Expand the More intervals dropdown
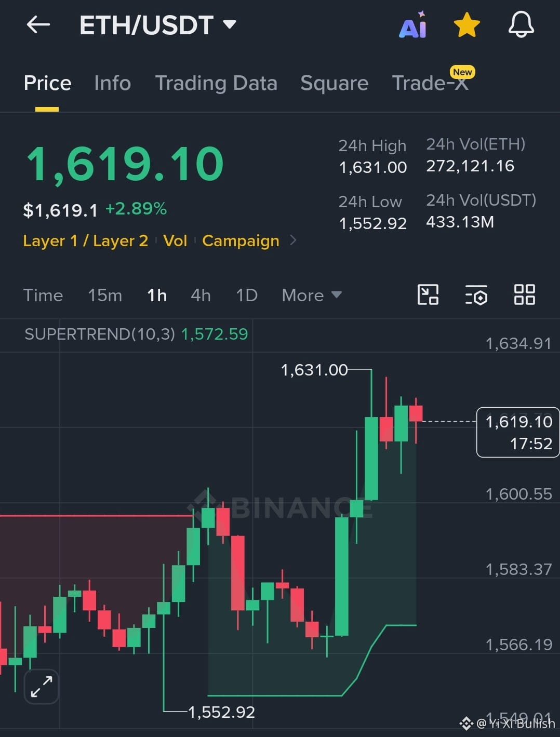 (x=312, y=295)
